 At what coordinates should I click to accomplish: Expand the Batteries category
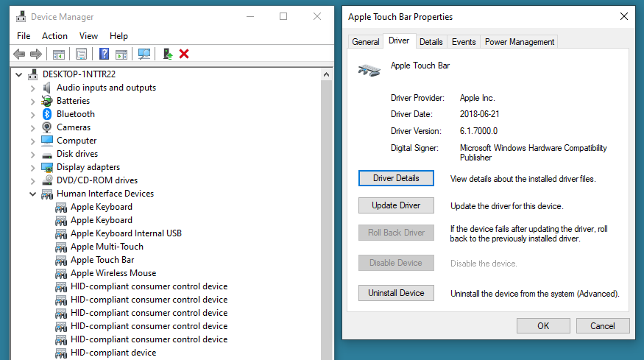(x=33, y=101)
